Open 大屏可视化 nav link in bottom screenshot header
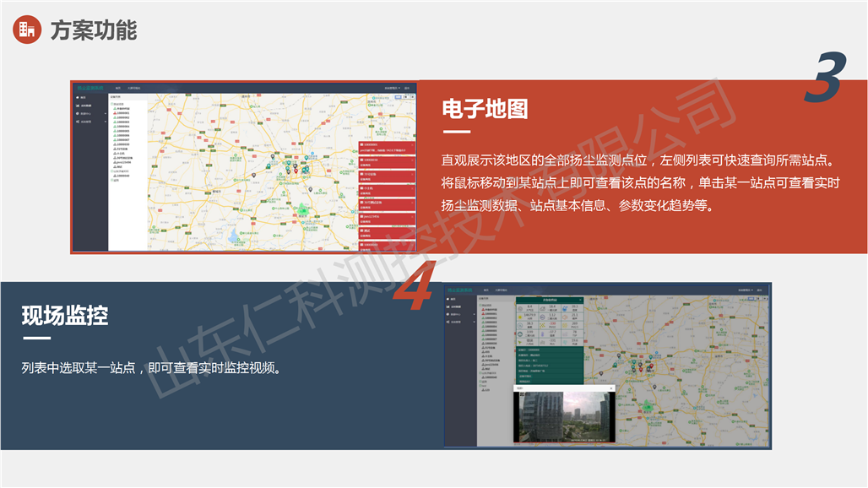The width and height of the screenshot is (868, 488). 502,290
